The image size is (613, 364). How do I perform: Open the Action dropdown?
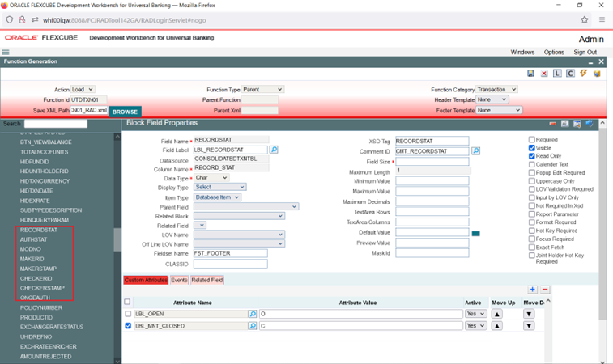83,90
